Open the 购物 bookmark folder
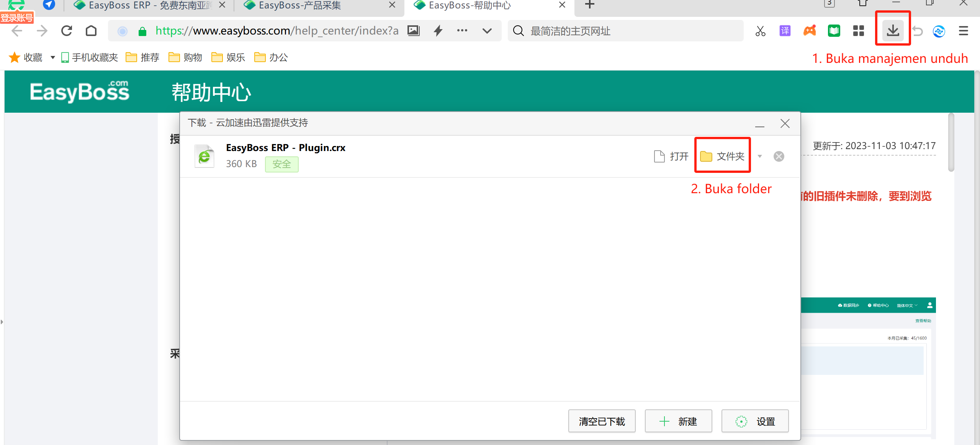Viewport: 980px width, 445px height. 185,57
